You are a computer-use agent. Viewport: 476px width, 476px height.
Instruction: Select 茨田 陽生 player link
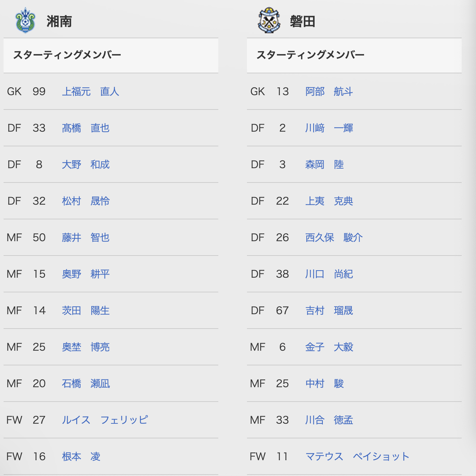[x=86, y=311]
